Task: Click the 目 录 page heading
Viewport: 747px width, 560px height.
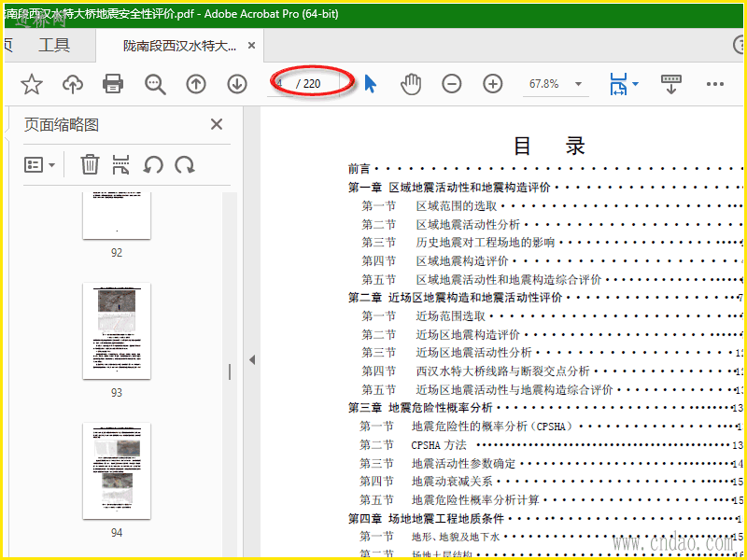Action: [x=549, y=147]
